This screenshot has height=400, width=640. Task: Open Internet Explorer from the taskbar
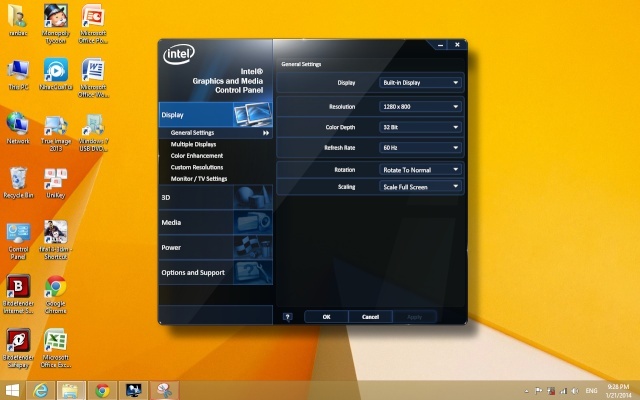[40, 391]
